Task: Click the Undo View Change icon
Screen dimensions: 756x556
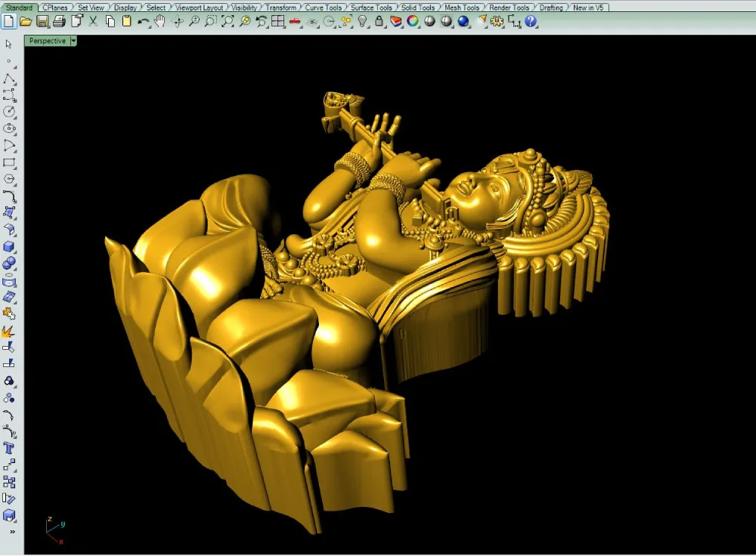Action: 261,21
